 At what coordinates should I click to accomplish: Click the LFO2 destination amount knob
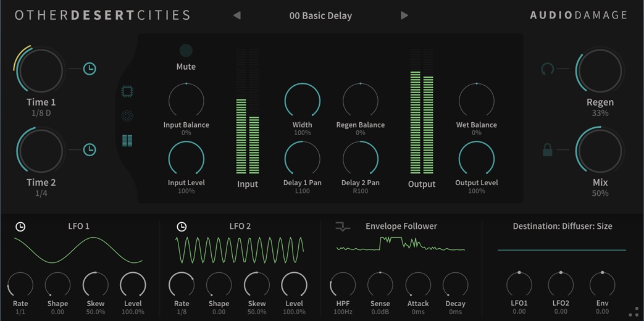[561, 285]
